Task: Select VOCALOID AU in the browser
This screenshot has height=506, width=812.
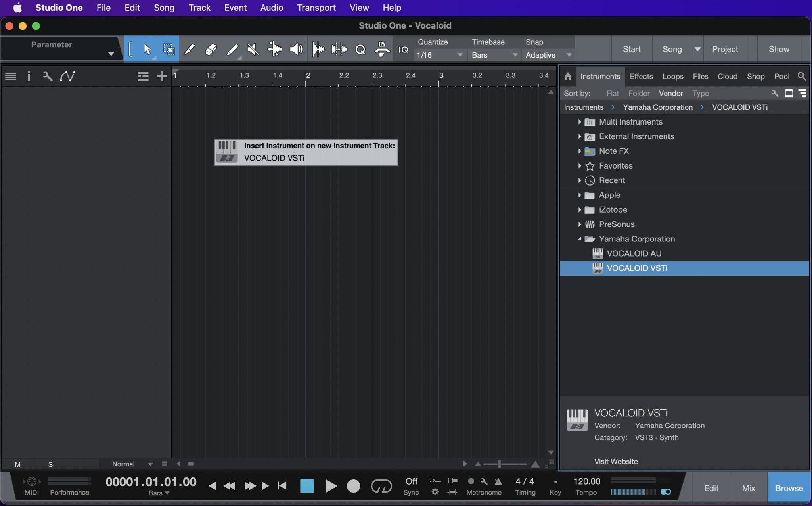Action: pos(634,253)
